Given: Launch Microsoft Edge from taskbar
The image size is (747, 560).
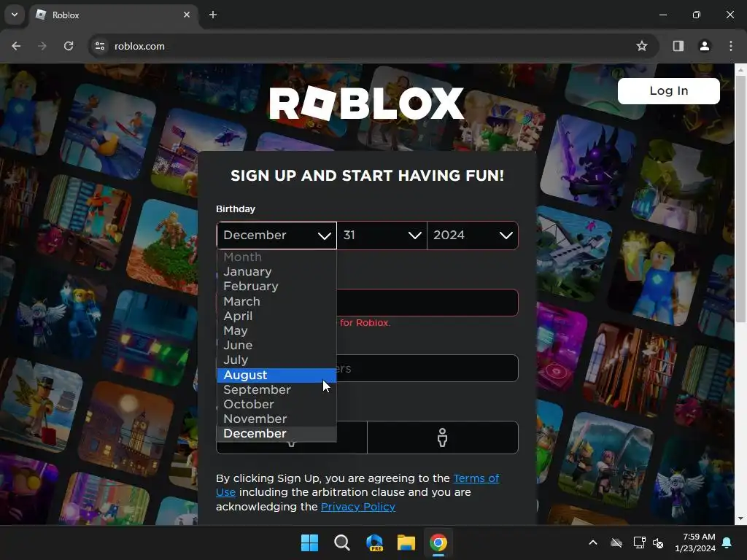Looking at the screenshot, I should pos(374,542).
